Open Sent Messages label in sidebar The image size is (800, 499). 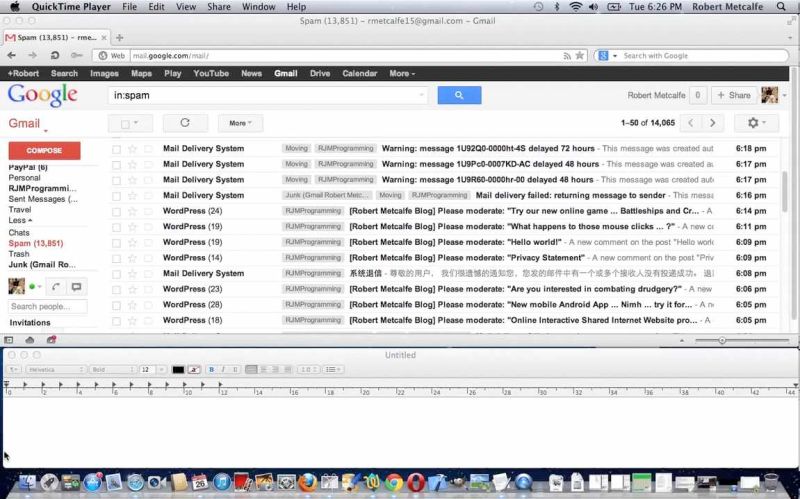pos(43,199)
